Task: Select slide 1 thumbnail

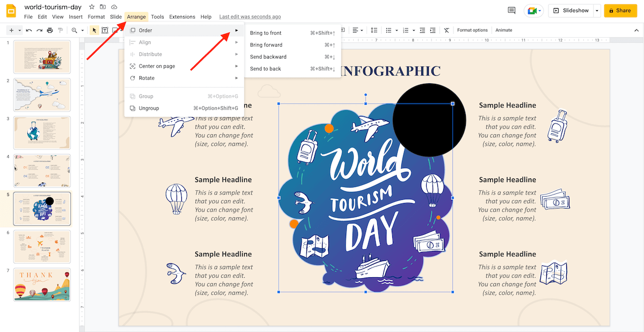Action: coord(42,57)
